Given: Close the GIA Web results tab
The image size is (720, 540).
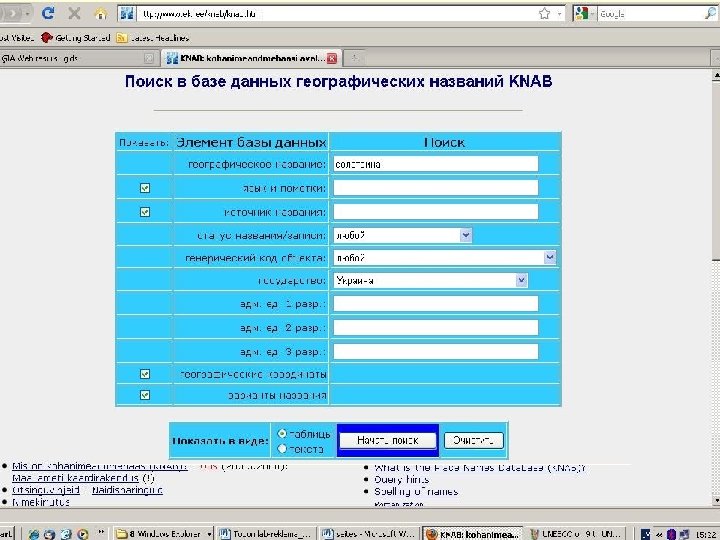Looking at the screenshot, I should (x=148, y=58).
